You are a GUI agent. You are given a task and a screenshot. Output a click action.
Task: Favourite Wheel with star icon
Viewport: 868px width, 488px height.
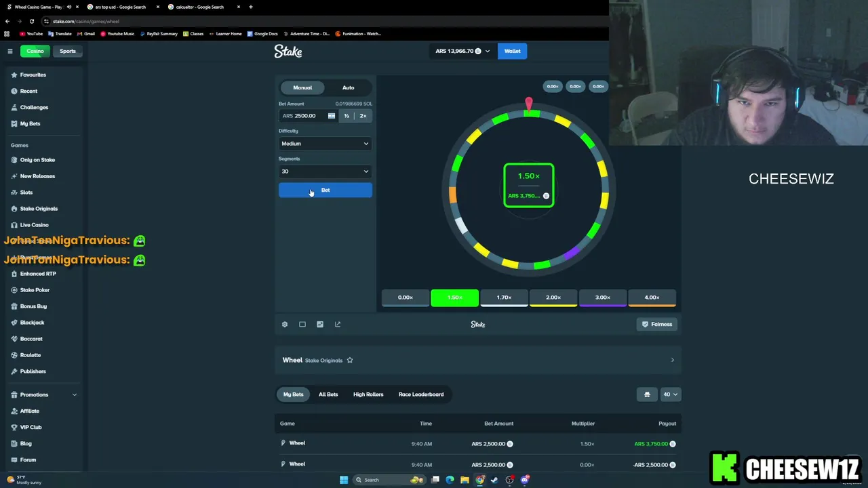[x=350, y=360]
